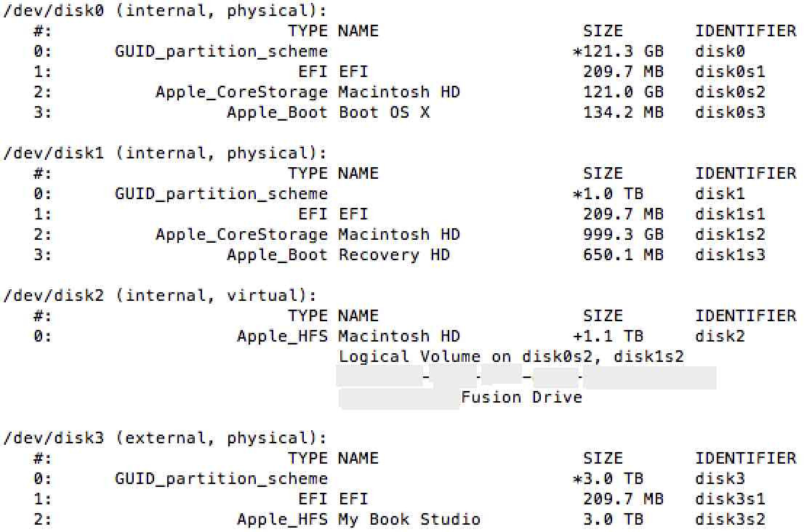Click the 999.3 GB size value
The height and width of the screenshot is (532, 804).
[x=623, y=235]
